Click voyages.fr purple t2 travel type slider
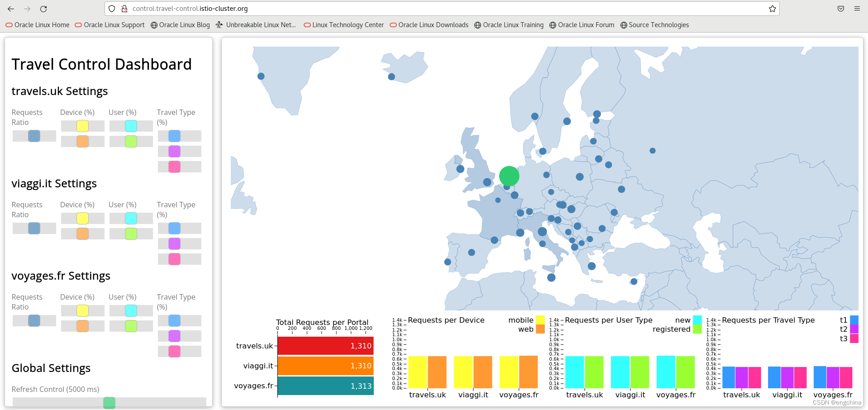Image resolution: width=868 pixels, height=410 pixels. [174, 336]
